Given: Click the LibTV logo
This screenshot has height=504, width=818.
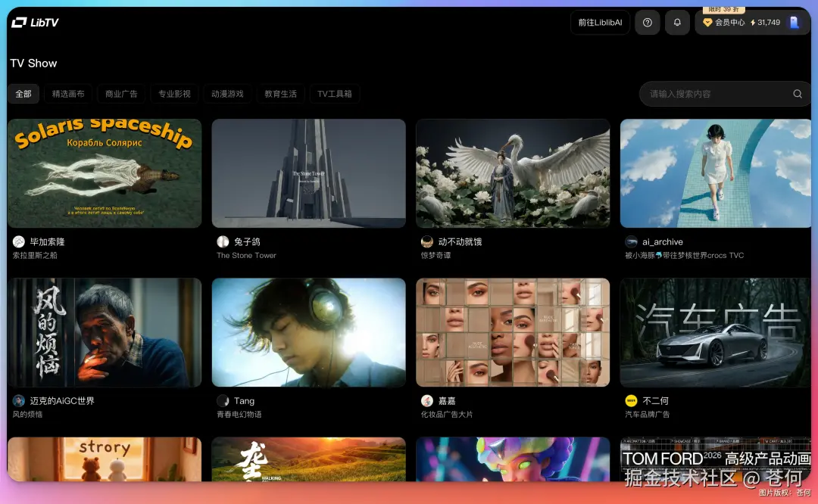Looking at the screenshot, I should pos(35,23).
